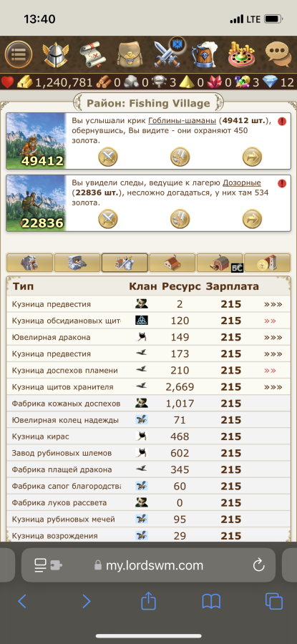Click red »» arrows for Кузница доспехов пламени
Viewport: 297px width, 644px height.
pyautogui.click(x=270, y=371)
